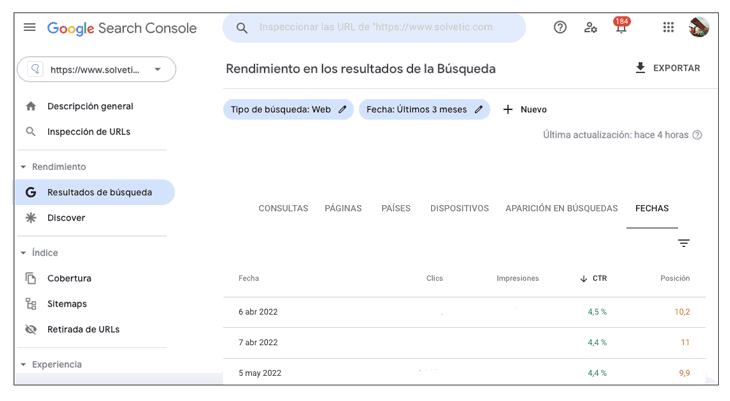Select the 6 abr 2022 row

[464, 312]
